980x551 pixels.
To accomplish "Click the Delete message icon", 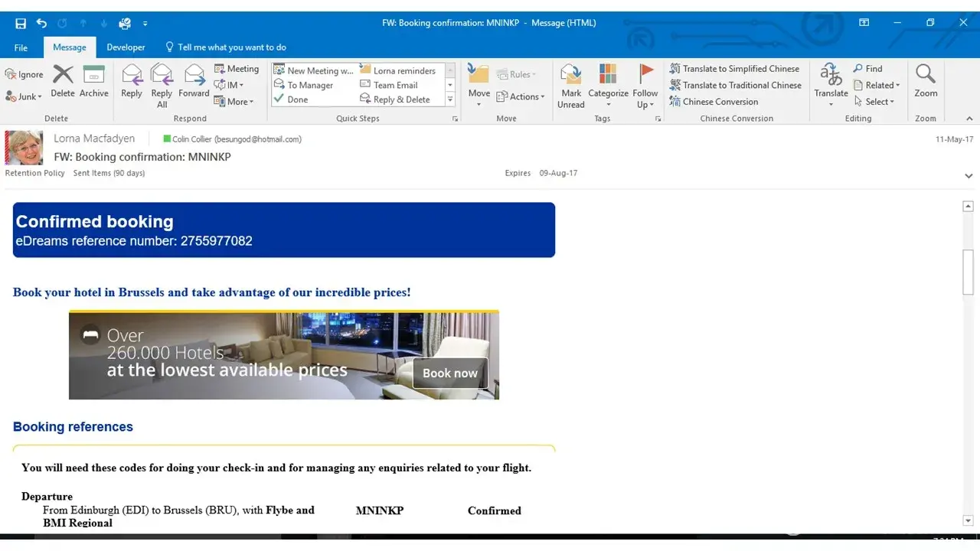I will tap(63, 81).
